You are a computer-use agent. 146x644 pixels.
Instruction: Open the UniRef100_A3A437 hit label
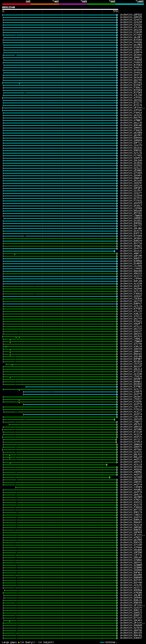(131, 638)
